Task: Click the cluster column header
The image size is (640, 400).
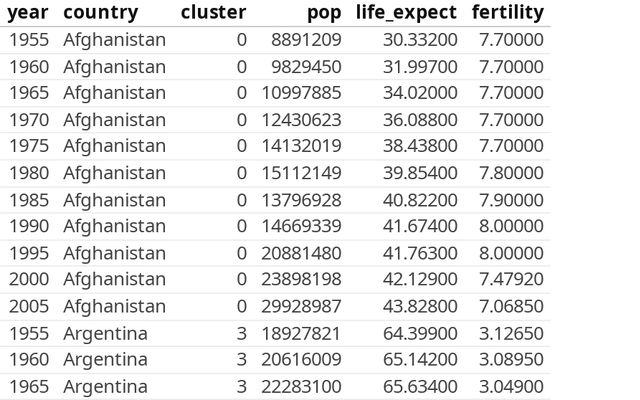Action: tap(213, 13)
